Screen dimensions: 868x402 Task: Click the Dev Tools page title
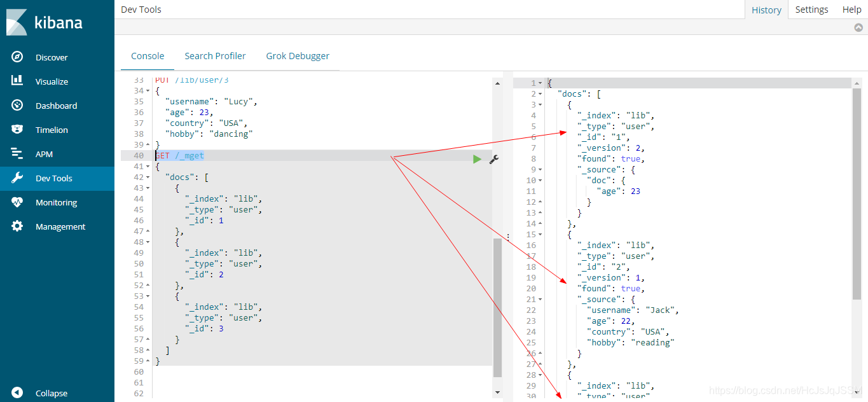pos(141,10)
